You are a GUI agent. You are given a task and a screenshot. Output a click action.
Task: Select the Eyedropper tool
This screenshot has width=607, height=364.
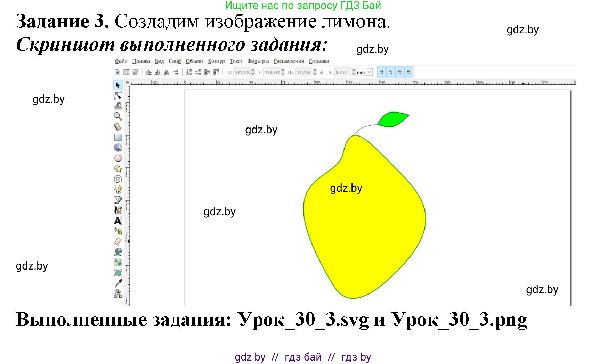pos(118,283)
